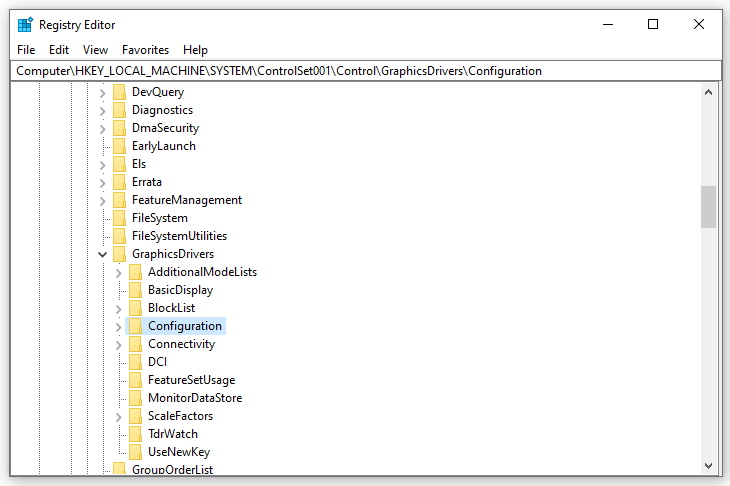Open the Favorites menu

pos(145,50)
